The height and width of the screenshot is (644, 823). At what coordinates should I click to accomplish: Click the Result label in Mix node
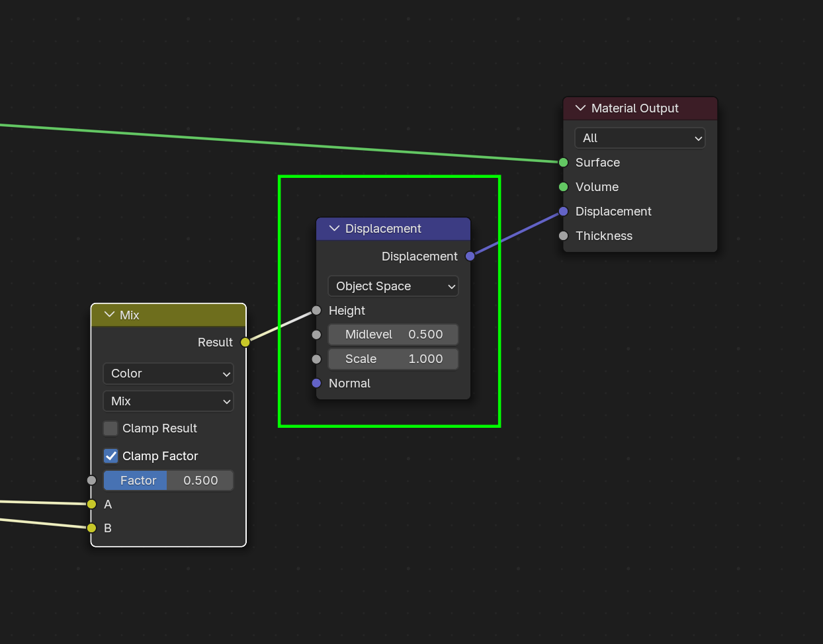215,342
